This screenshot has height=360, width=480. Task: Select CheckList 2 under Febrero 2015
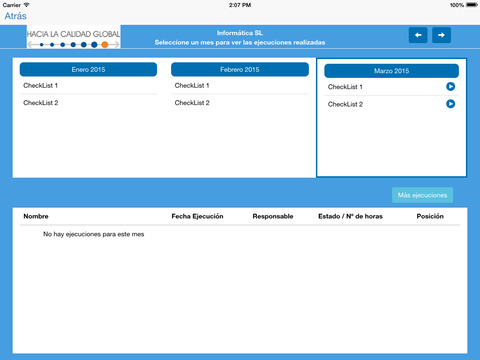240,103
